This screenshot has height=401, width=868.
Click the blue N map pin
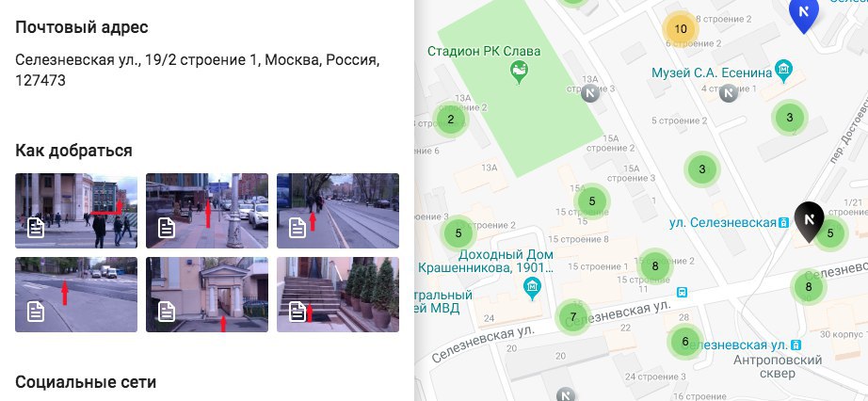tap(804, 14)
